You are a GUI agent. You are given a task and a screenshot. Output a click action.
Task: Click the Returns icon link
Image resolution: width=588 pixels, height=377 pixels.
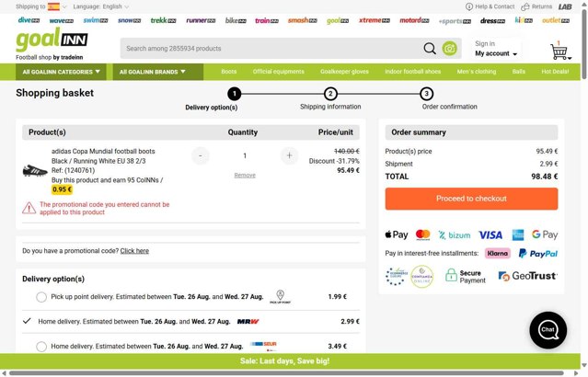536,6
